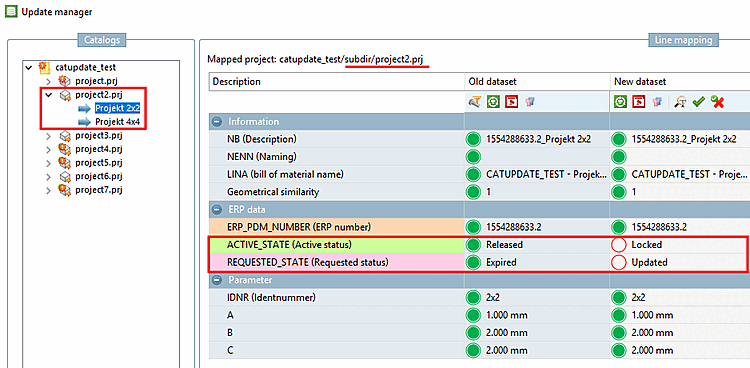Toggle the empty circle next to Locked
Viewport: 750px width, 368px height.
(619, 245)
